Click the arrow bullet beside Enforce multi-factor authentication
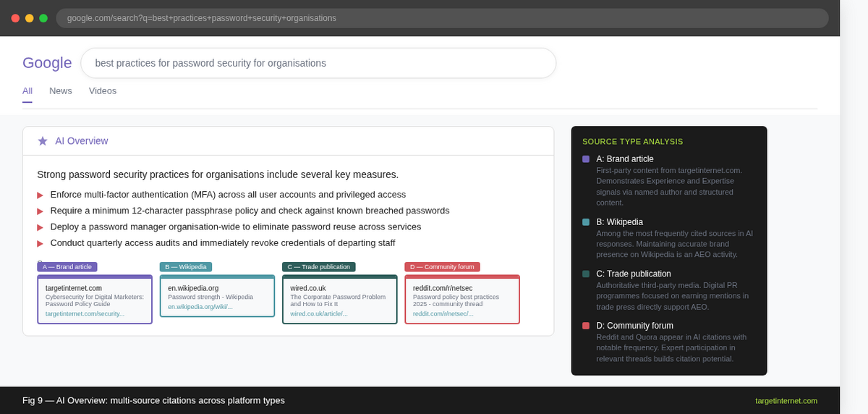Viewport: 868px width, 414px height. pos(40,195)
